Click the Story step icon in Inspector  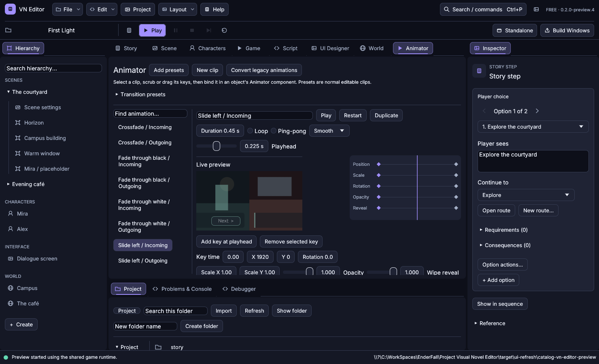pyautogui.click(x=479, y=71)
